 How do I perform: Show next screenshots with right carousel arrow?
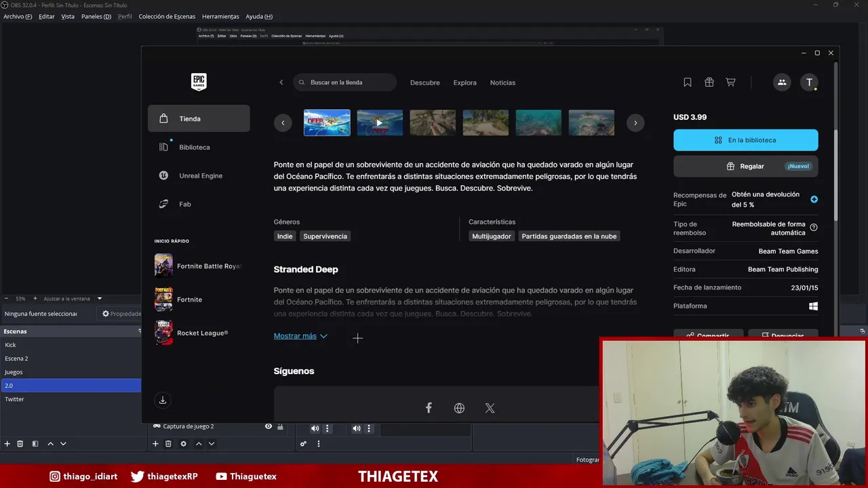pos(635,123)
